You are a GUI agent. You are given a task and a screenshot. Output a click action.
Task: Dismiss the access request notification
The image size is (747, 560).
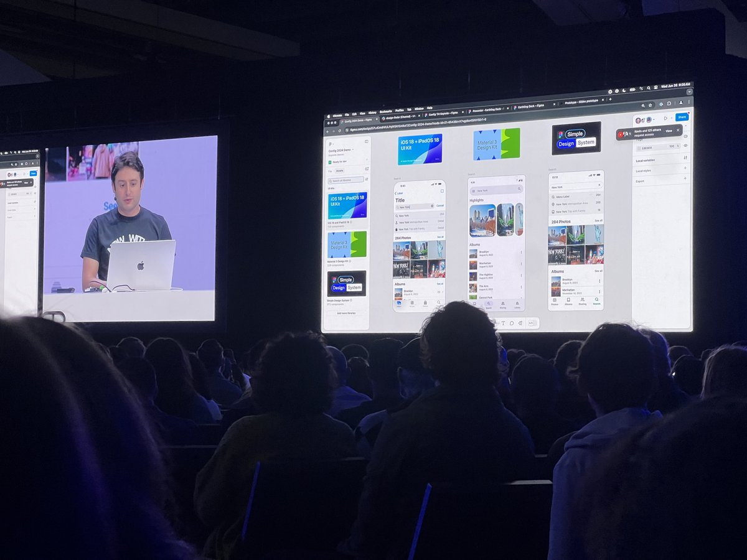[x=678, y=130]
